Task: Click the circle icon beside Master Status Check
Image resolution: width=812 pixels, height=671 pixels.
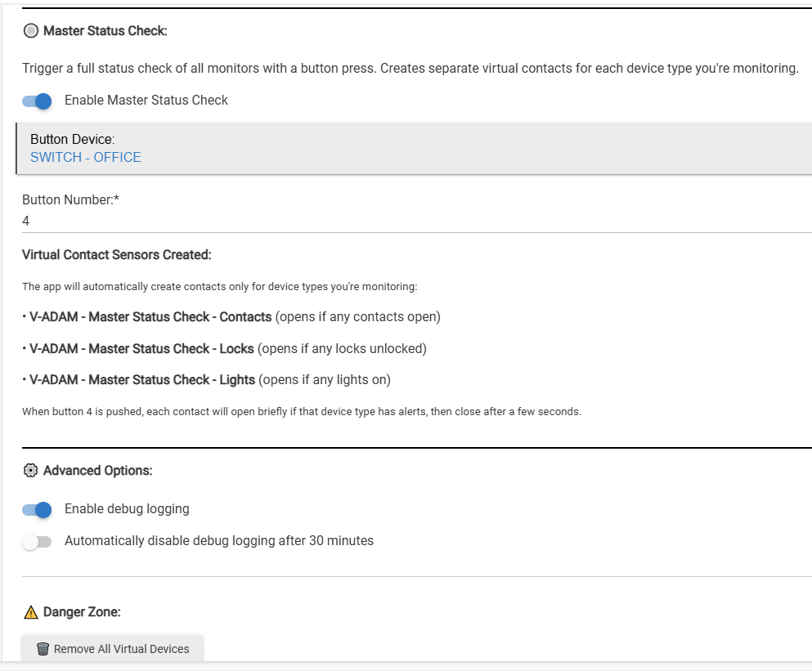Action: coord(31,31)
